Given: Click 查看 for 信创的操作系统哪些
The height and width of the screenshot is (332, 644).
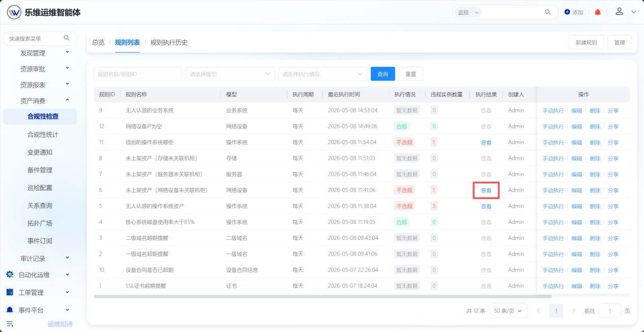Looking at the screenshot, I should pyautogui.click(x=486, y=143).
